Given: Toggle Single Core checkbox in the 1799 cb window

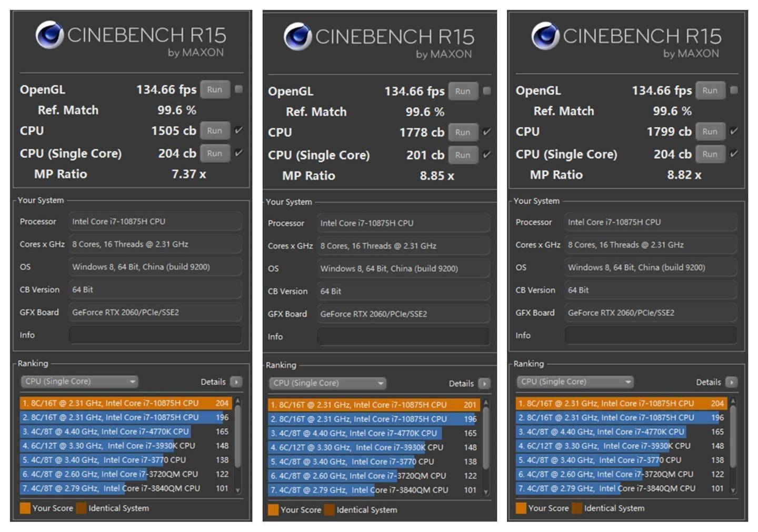Looking at the screenshot, I should 734,154.
